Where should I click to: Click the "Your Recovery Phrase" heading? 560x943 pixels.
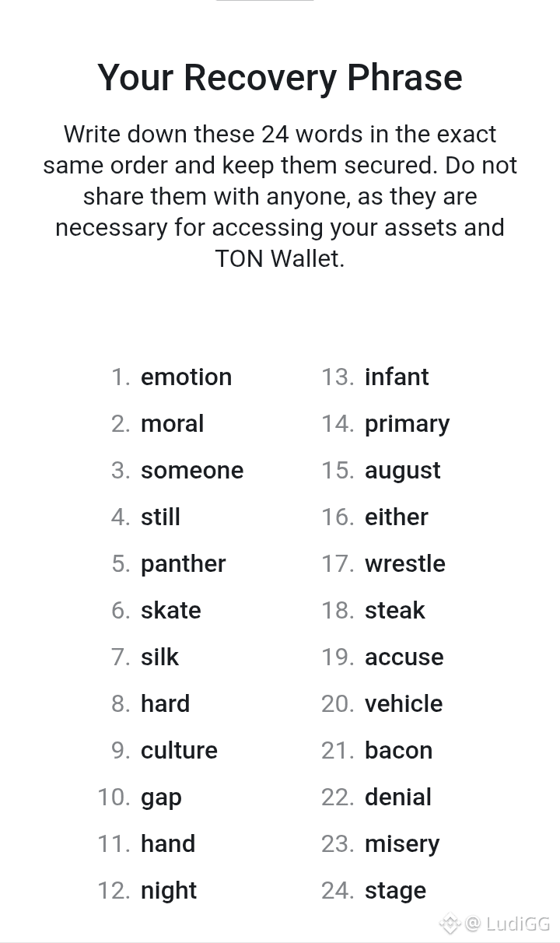[280, 77]
